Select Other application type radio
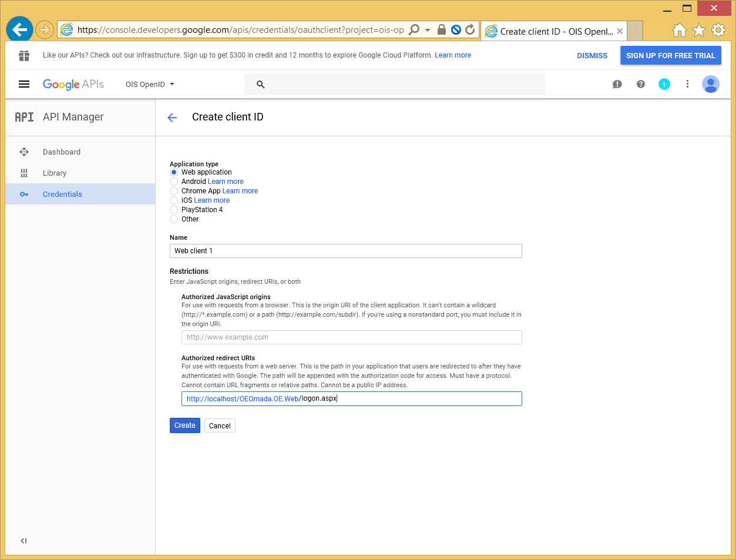 pos(174,219)
